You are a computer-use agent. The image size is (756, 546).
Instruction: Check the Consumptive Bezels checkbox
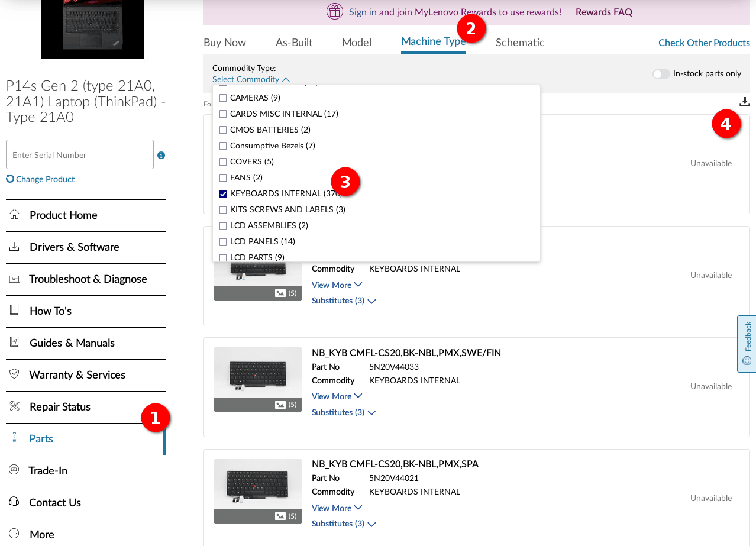(223, 146)
